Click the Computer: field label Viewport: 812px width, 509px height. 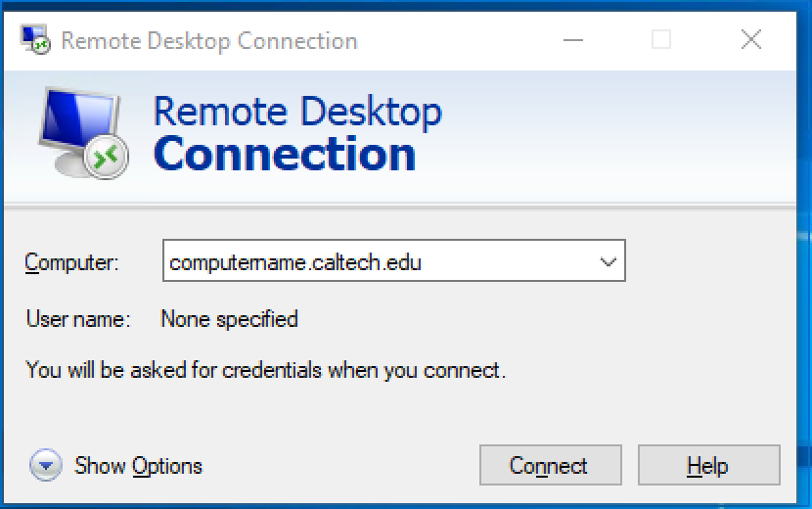[x=71, y=262]
